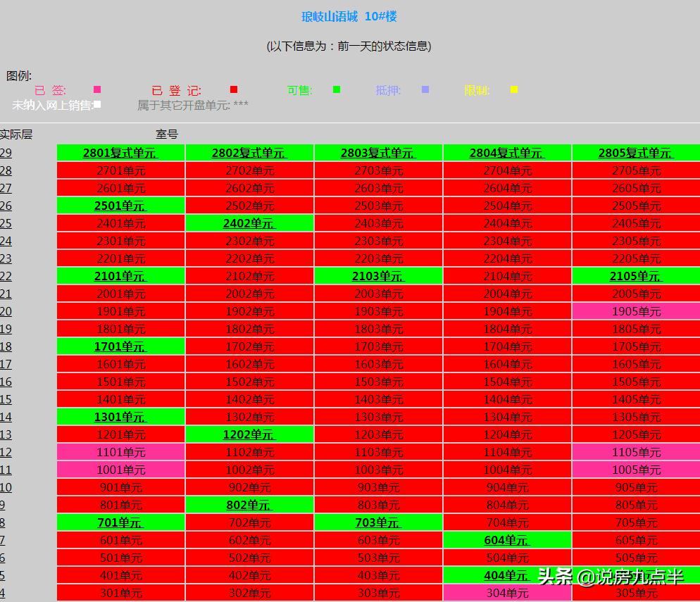Image resolution: width=700 pixels, height=602 pixels.
Task: Open available unit 2402单元
Action: click(x=249, y=223)
